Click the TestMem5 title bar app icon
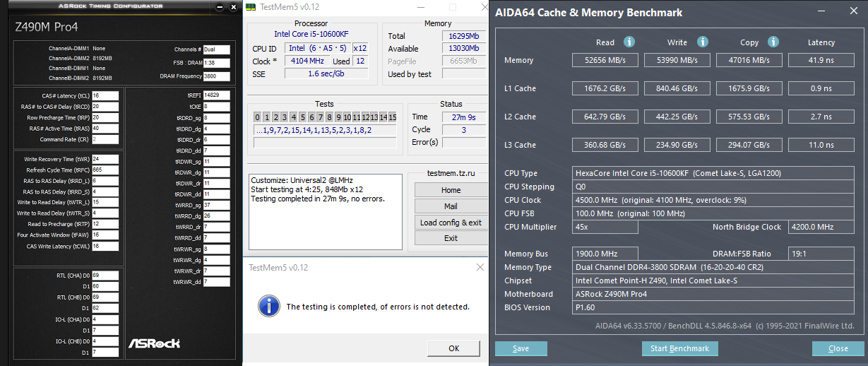This screenshot has height=366, width=868. (250, 6)
